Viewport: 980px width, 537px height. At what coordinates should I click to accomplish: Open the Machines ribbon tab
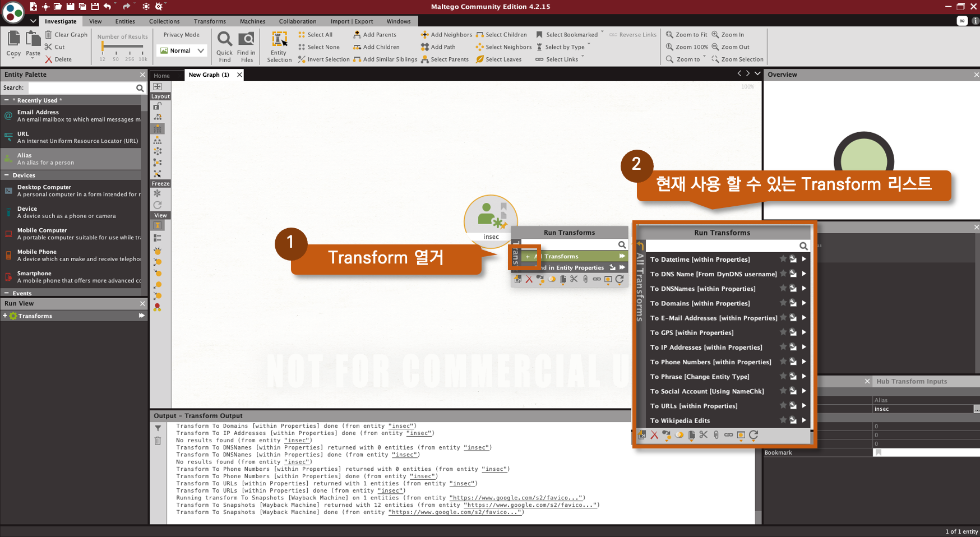click(252, 21)
